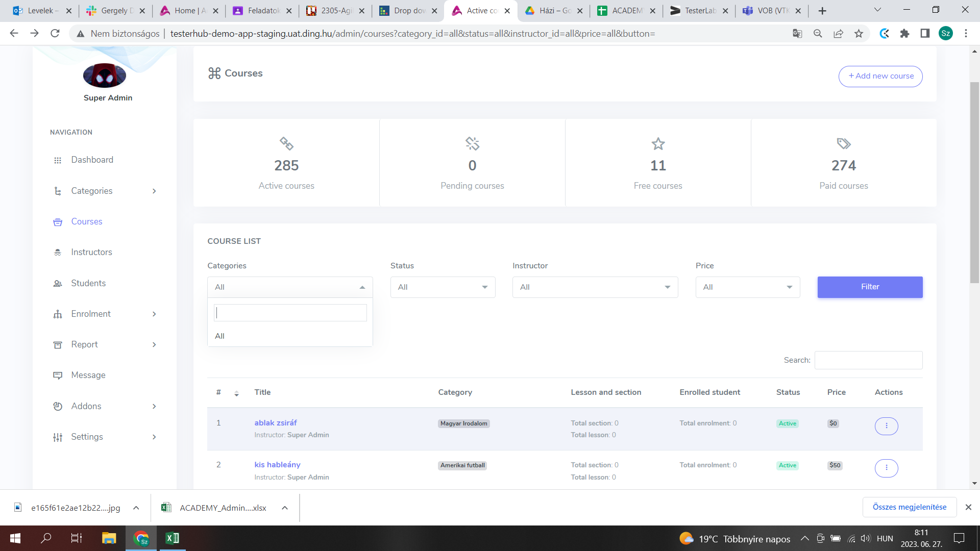This screenshot has height=551, width=980.
Task: Open actions menu for ablak zsiráf course
Action: 886,426
